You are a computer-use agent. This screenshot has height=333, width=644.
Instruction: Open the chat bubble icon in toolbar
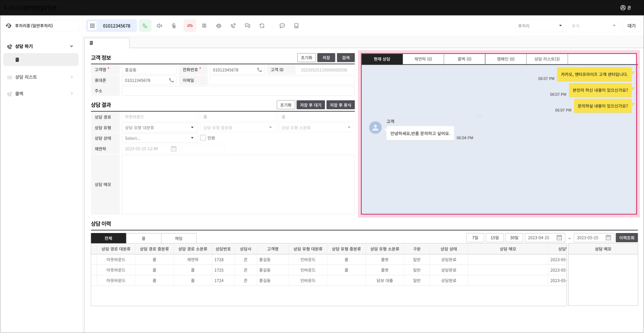coord(282,26)
